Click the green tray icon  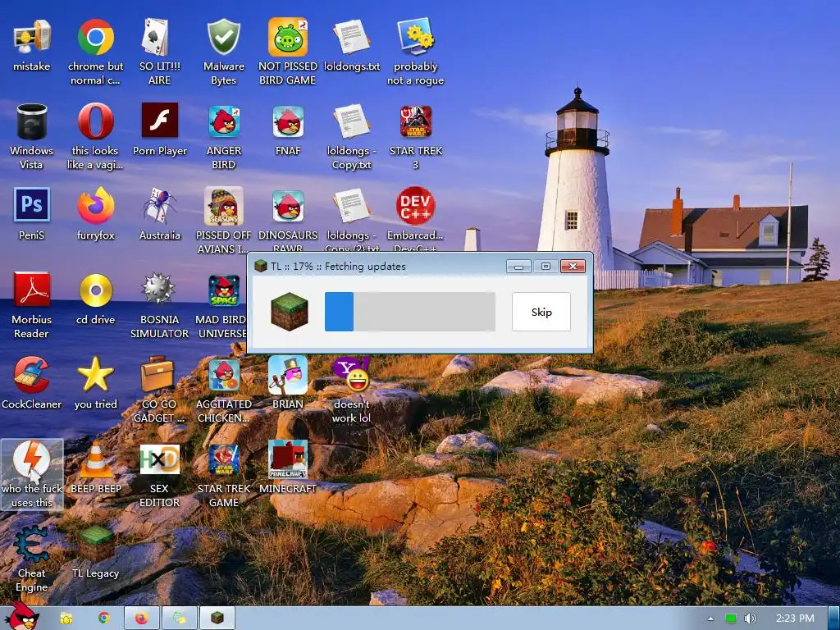click(x=730, y=619)
